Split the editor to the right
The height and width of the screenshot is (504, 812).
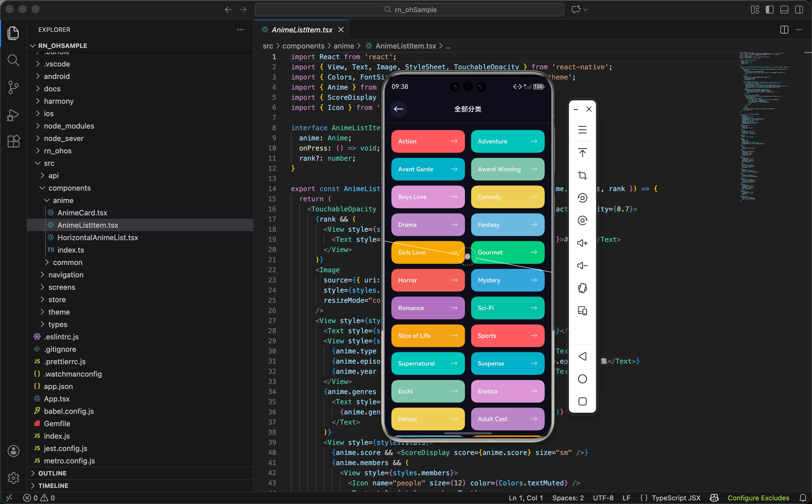[x=784, y=30]
